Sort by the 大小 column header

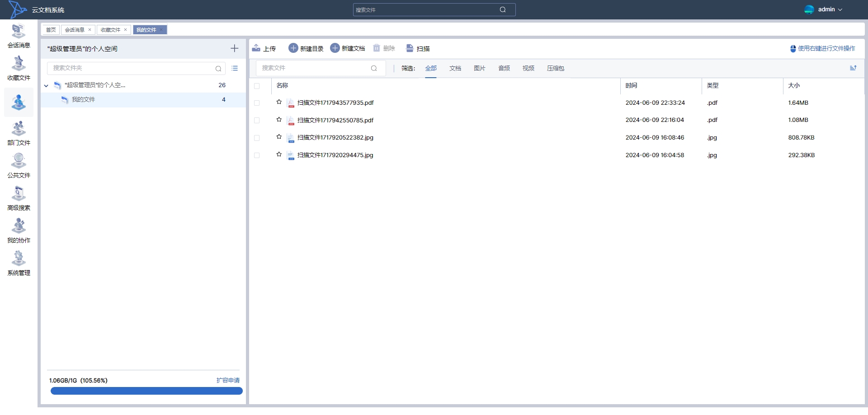pos(794,85)
